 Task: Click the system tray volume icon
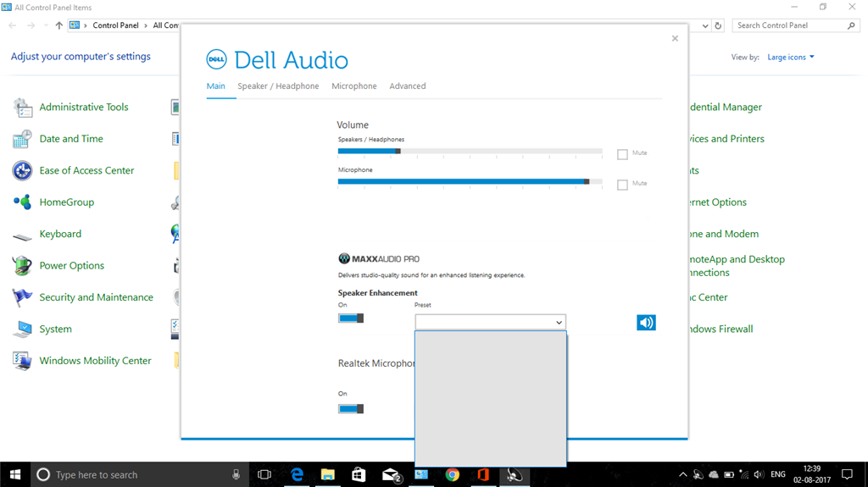[759, 475]
